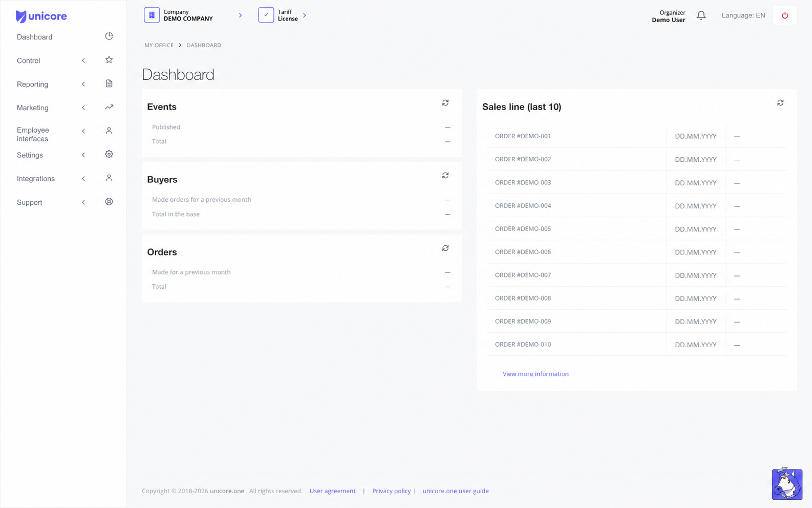Click the Control star icon

pos(109,60)
